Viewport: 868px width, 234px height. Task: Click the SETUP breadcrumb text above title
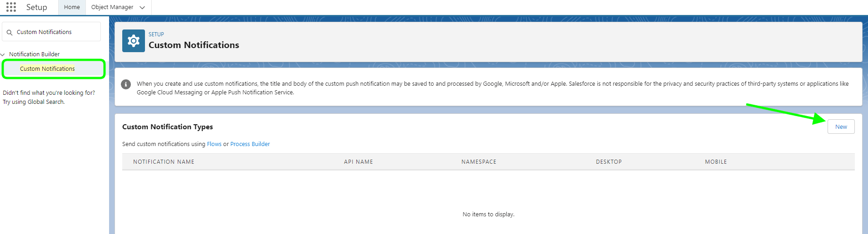coord(156,34)
